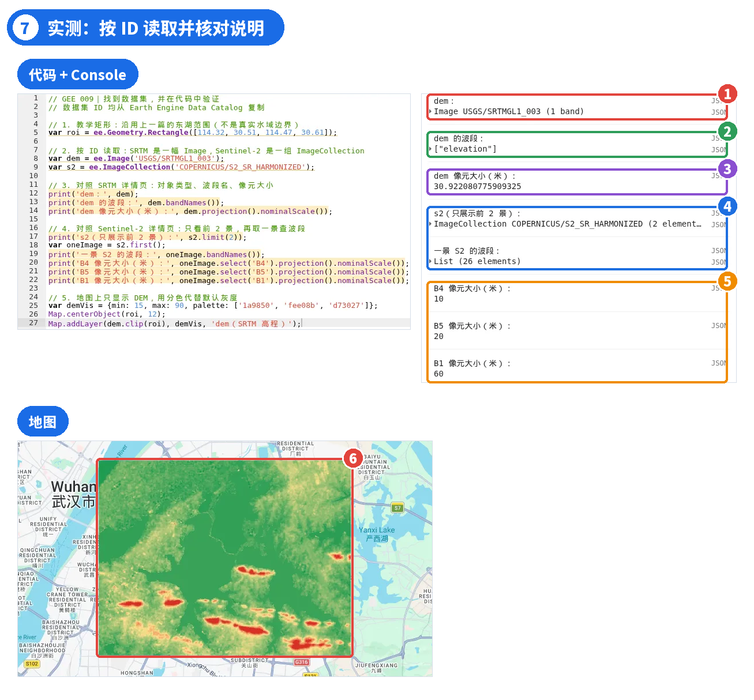Click the var demVis palette definition line
The image size is (754, 700).
point(213,306)
